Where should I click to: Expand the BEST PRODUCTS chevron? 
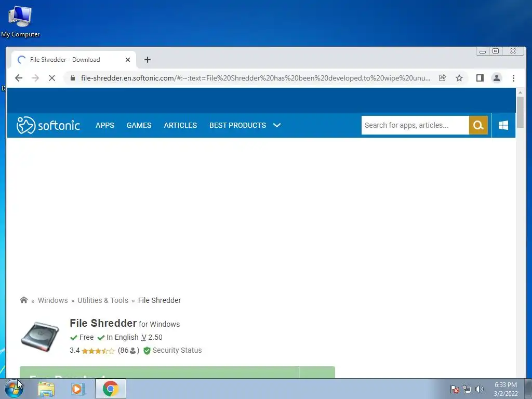pyautogui.click(x=277, y=125)
